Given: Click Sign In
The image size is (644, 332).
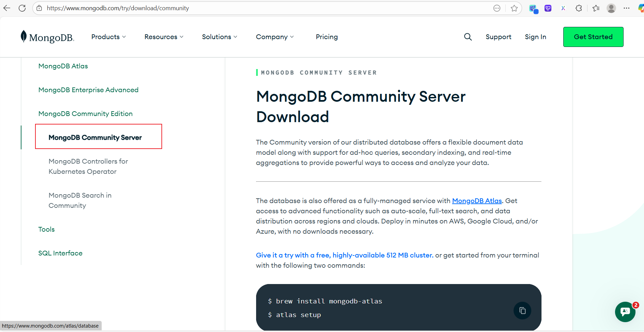Looking at the screenshot, I should tap(535, 37).
